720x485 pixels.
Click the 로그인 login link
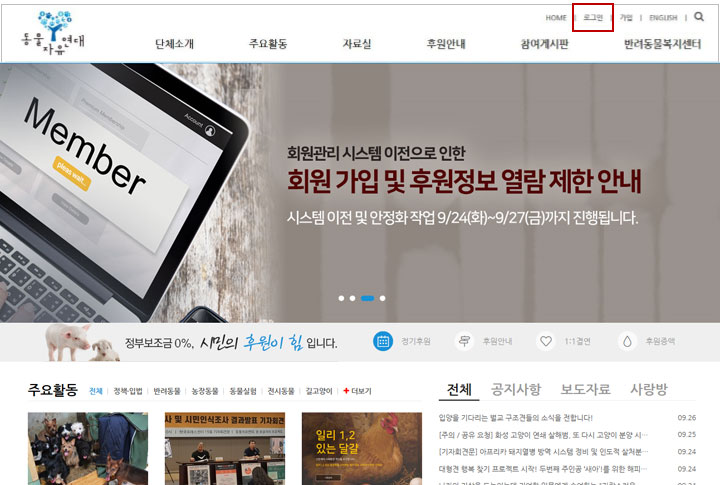(593, 17)
